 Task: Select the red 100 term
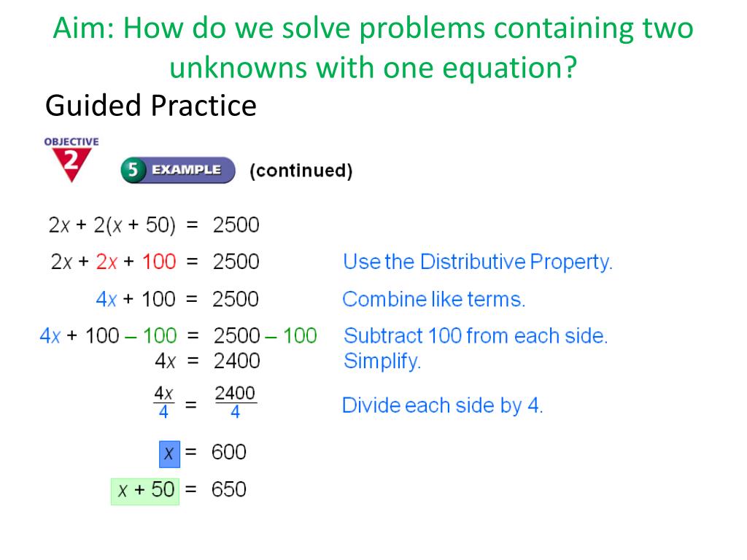(159, 262)
